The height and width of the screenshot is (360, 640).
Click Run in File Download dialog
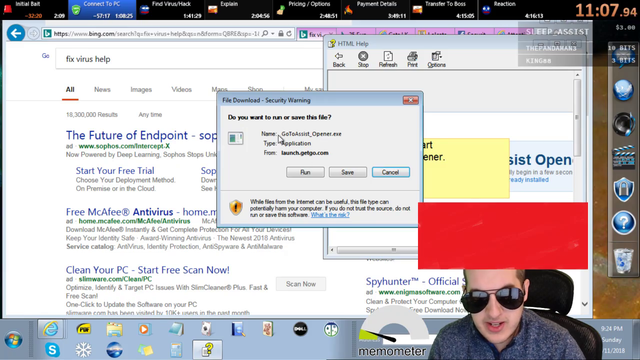tap(305, 172)
